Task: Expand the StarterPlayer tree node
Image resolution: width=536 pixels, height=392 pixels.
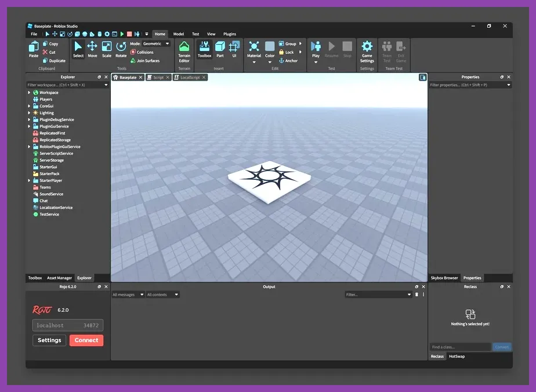Action: click(x=29, y=180)
